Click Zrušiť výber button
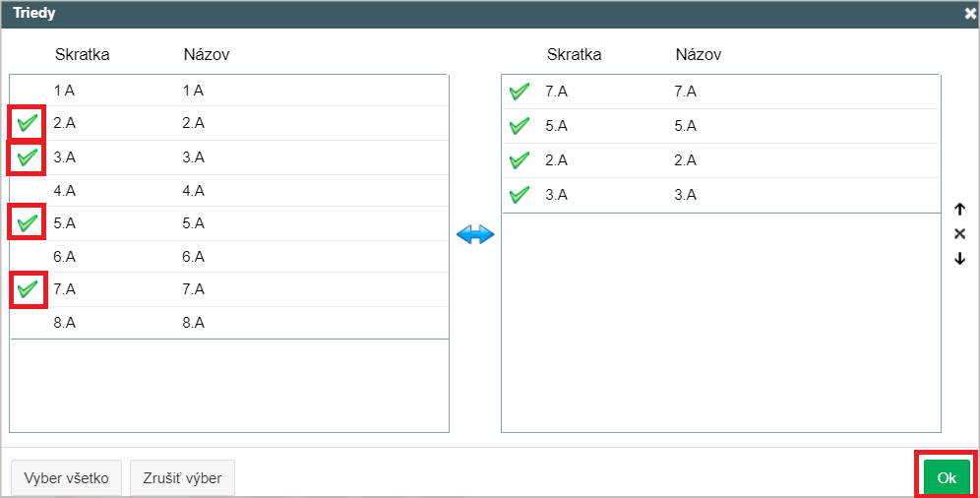The height and width of the screenshot is (498, 980). click(182, 478)
